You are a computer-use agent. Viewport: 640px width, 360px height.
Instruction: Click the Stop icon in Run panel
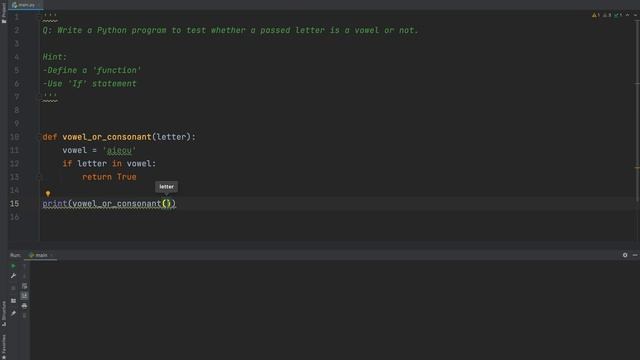13,288
